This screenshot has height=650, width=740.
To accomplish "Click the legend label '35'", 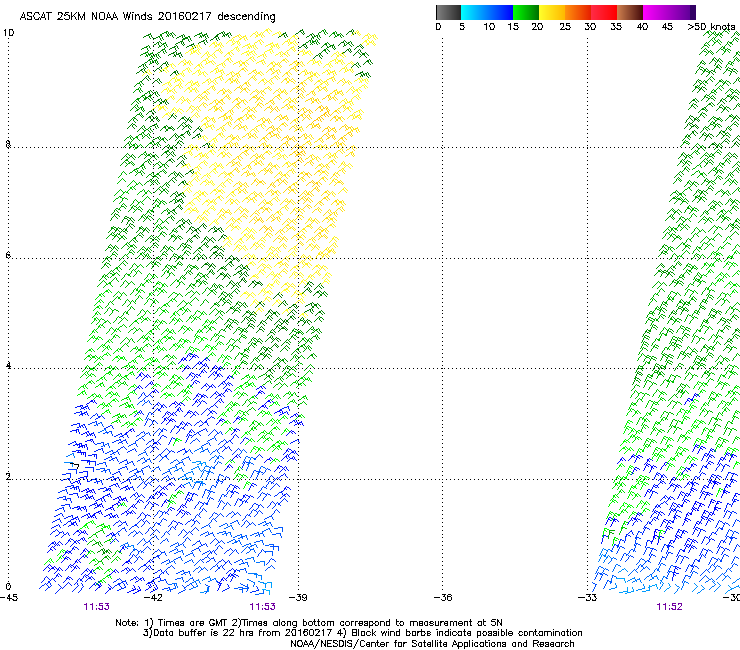I will pos(616,27).
